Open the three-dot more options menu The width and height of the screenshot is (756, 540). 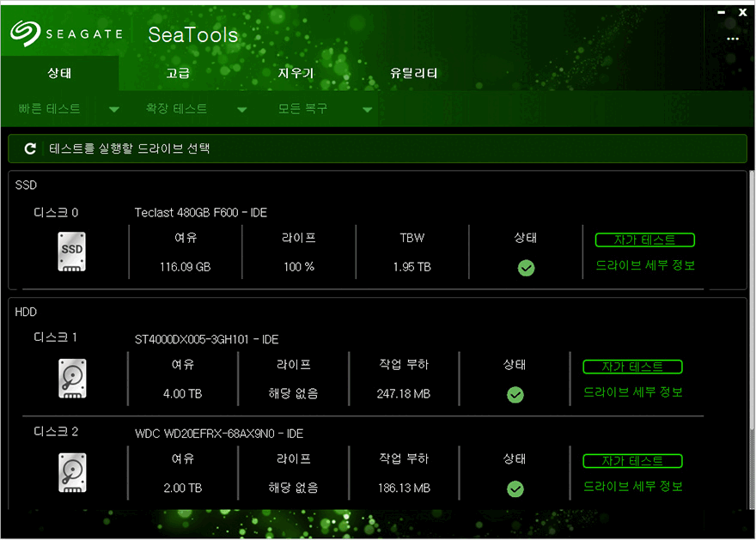pyautogui.click(x=733, y=39)
